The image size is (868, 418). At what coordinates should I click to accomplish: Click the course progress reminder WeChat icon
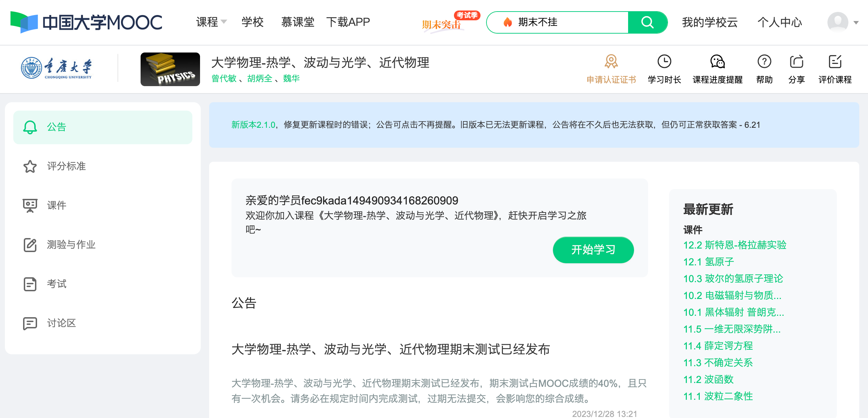[x=717, y=62]
